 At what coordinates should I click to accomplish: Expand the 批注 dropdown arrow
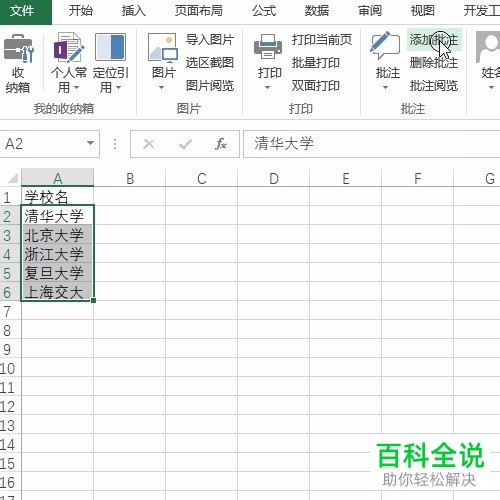[x=385, y=88]
